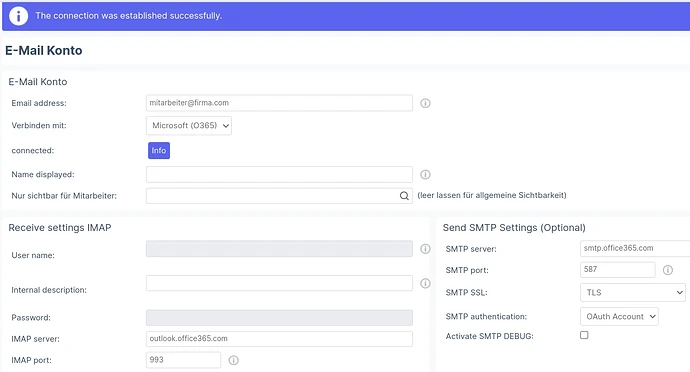Click the info icon beside SMTP port
Screen dimensions: 690x372
[x=668, y=270]
